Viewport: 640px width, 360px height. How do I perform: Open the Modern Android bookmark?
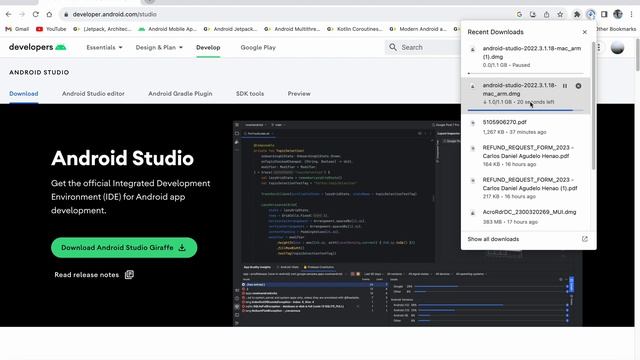(418, 29)
